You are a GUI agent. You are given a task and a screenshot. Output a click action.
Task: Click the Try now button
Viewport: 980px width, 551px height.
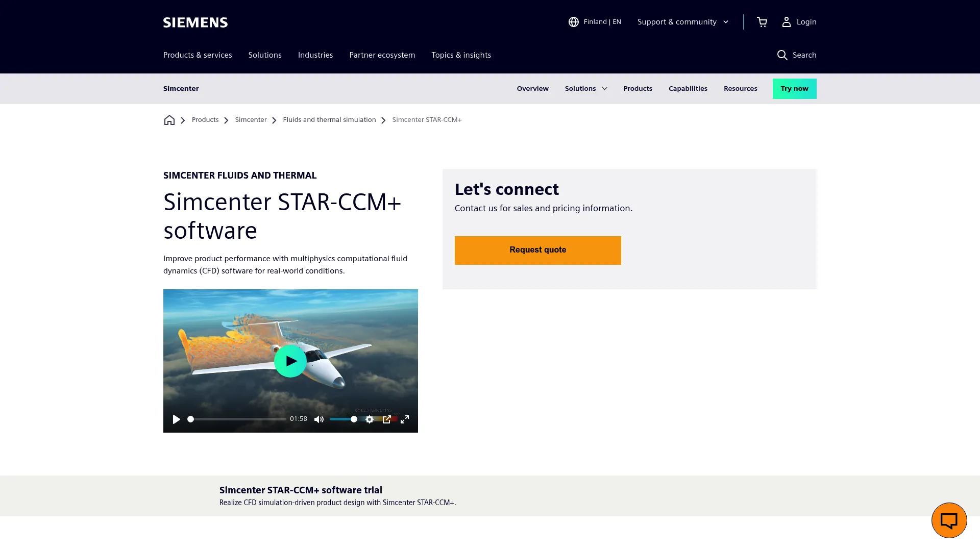pyautogui.click(x=795, y=89)
